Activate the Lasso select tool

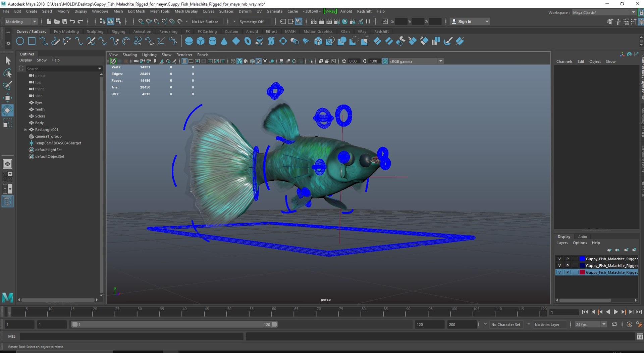[x=8, y=73]
